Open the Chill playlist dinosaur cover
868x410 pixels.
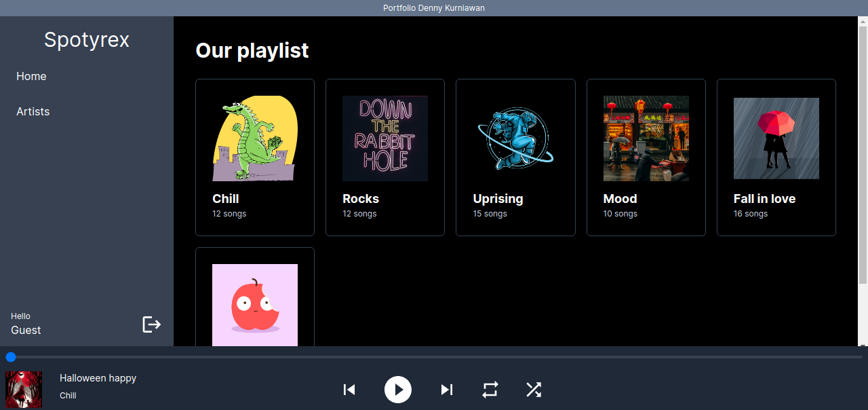pyautogui.click(x=255, y=138)
